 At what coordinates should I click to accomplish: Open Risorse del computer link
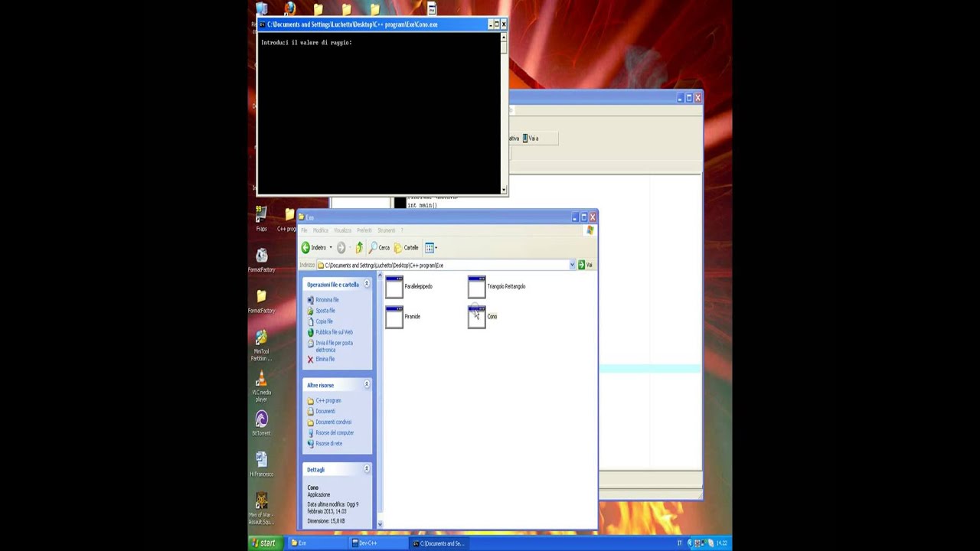pyautogui.click(x=335, y=432)
